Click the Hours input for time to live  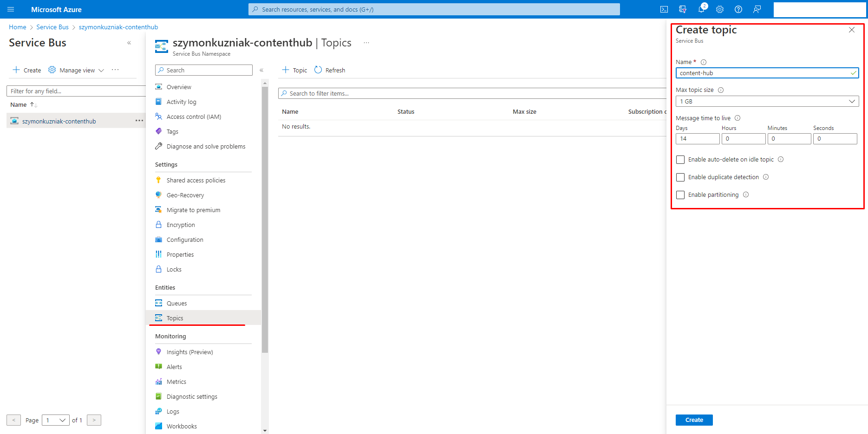coord(744,139)
